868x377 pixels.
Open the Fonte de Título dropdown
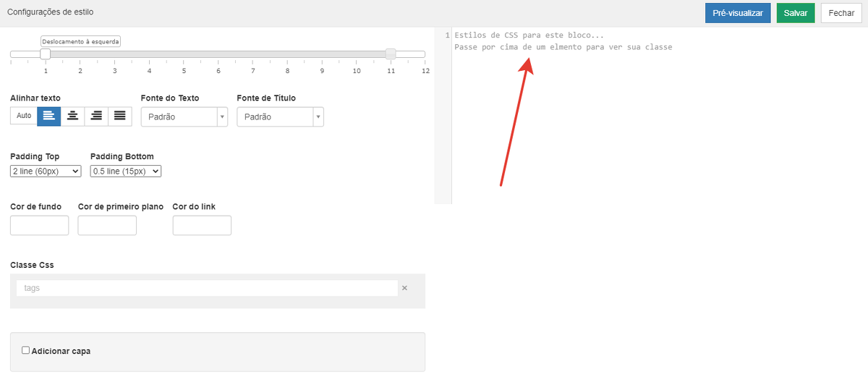coord(280,117)
